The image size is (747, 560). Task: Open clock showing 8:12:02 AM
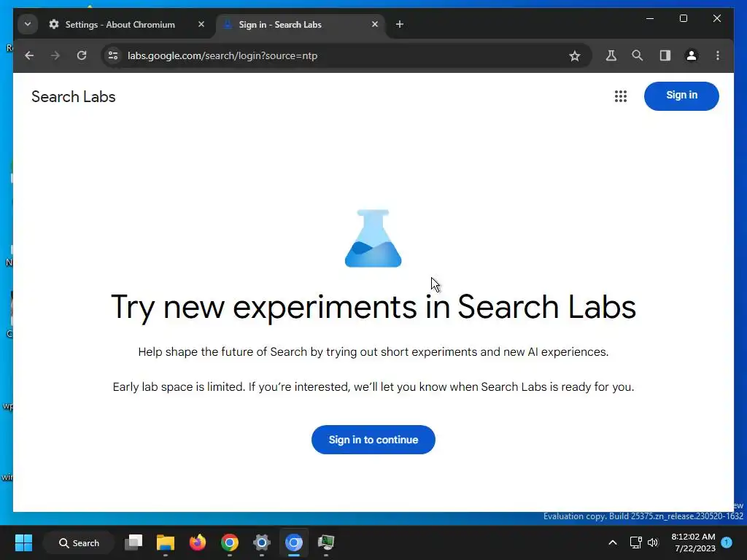point(693,542)
